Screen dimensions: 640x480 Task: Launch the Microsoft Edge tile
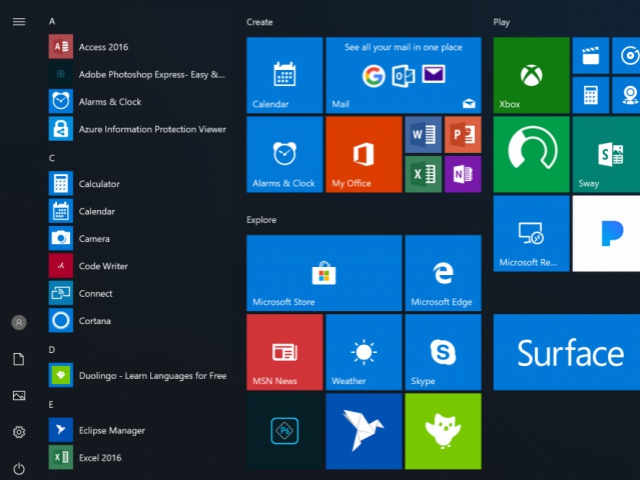(x=442, y=273)
